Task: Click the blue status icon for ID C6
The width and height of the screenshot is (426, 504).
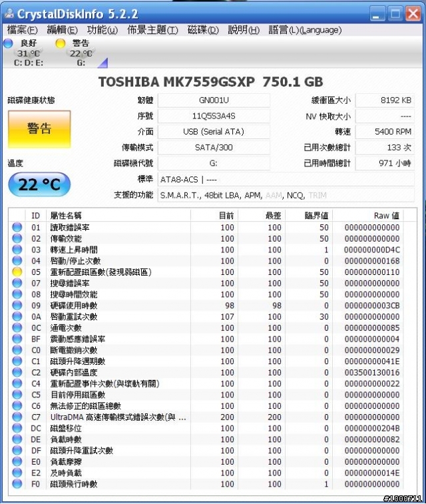Action: click(x=17, y=405)
